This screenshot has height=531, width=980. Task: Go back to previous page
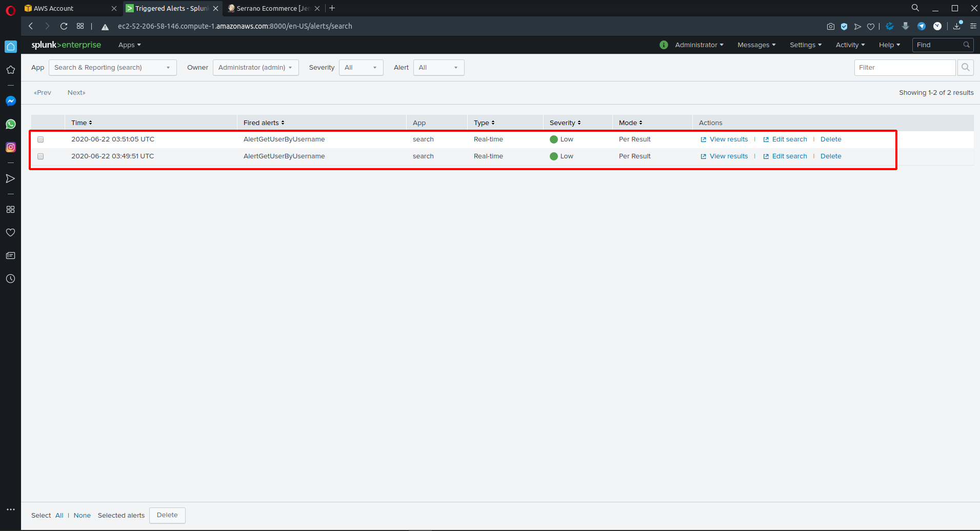31,26
